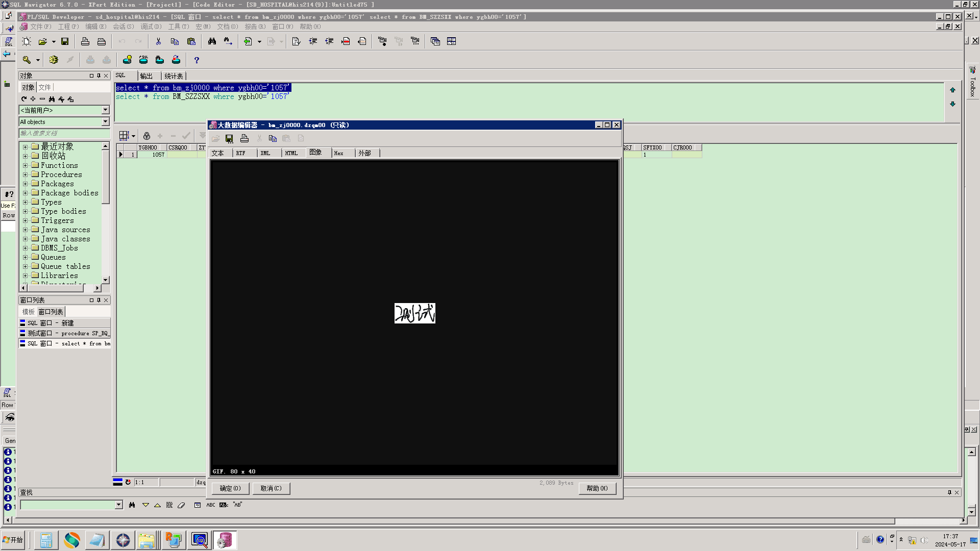Click the Help question mark toolbar icon
The width and height of the screenshot is (980, 551).
[x=197, y=60]
